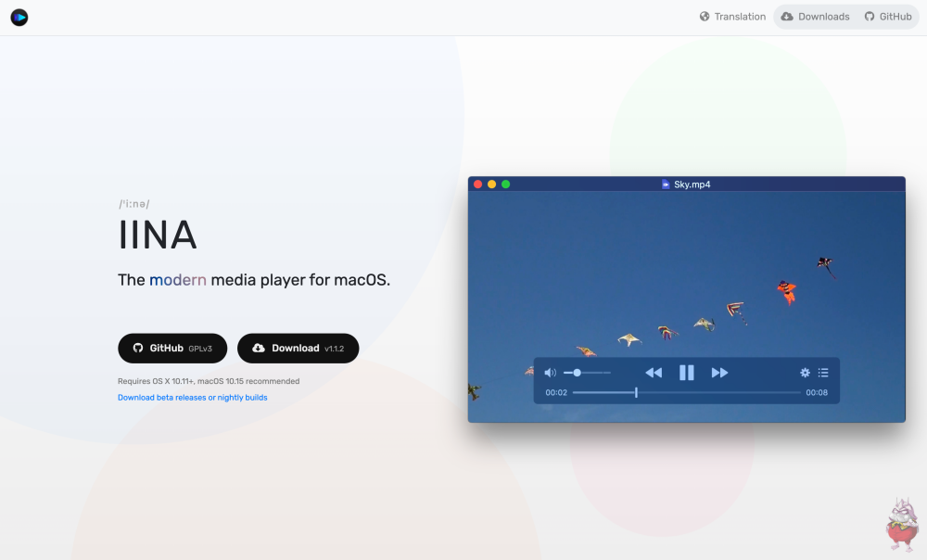Click the Sky.mp4 window title
The image size is (927, 560).
pos(692,185)
